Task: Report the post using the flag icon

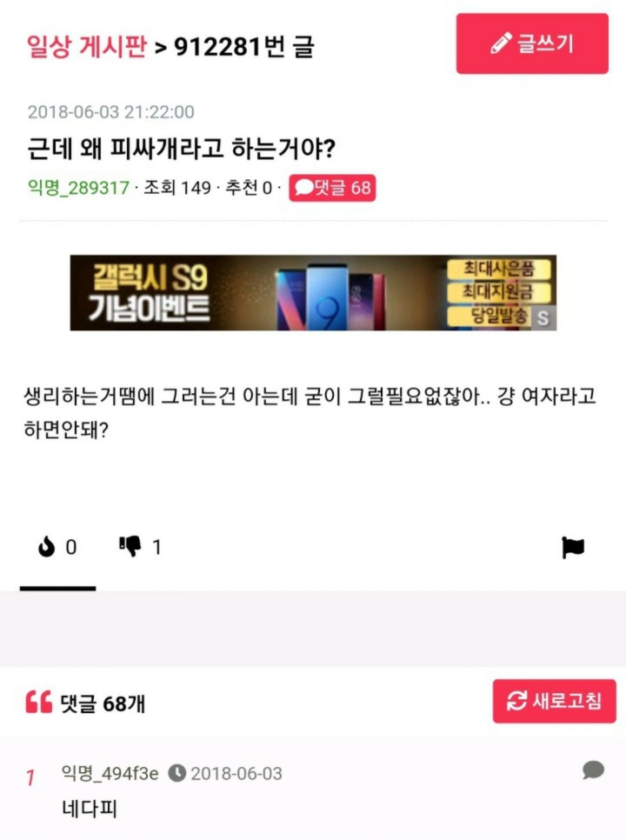Action: point(573,547)
